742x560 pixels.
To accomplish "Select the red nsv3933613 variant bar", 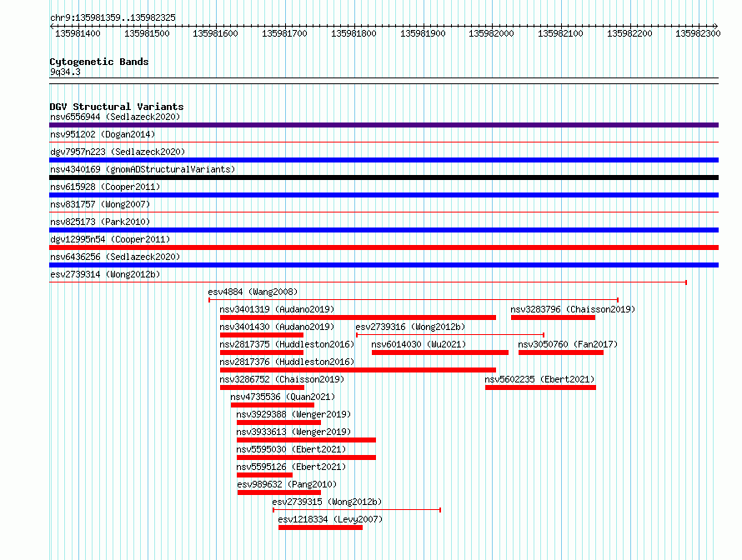I will point(306,440).
